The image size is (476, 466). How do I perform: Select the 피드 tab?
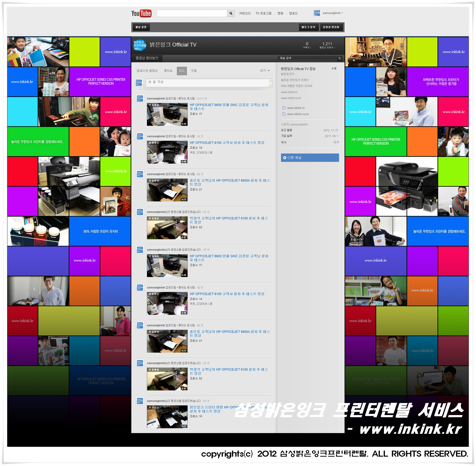click(182, 71)
